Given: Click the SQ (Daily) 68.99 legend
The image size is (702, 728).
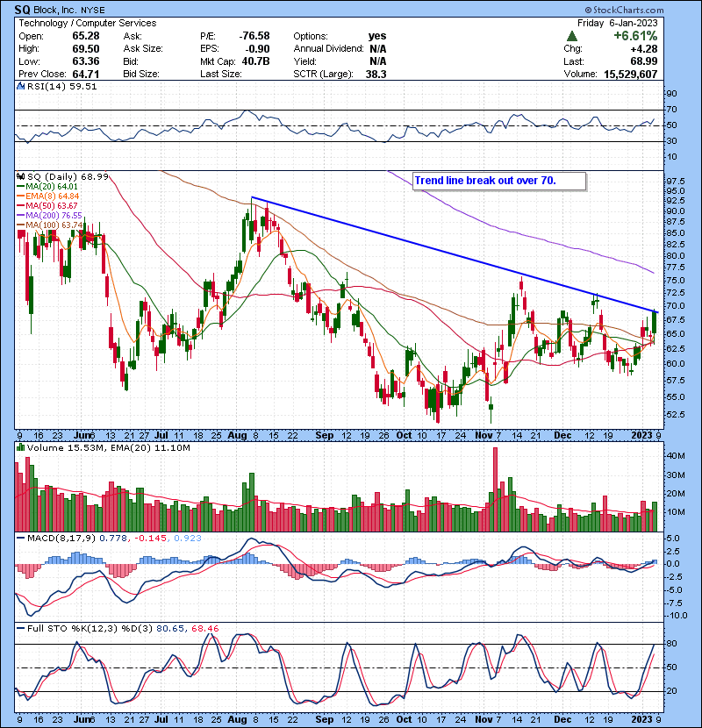Looking at the screenshot, I should tap(68, 177).
